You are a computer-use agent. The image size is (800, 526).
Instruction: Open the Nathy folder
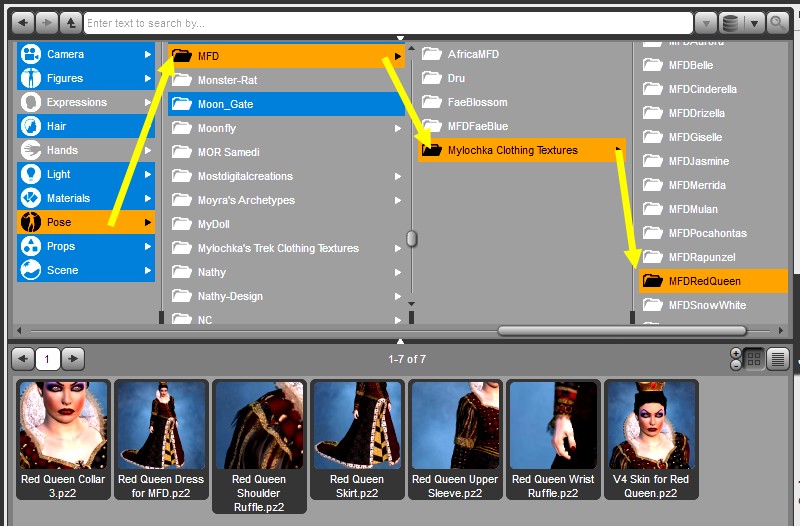coord(286,272)
